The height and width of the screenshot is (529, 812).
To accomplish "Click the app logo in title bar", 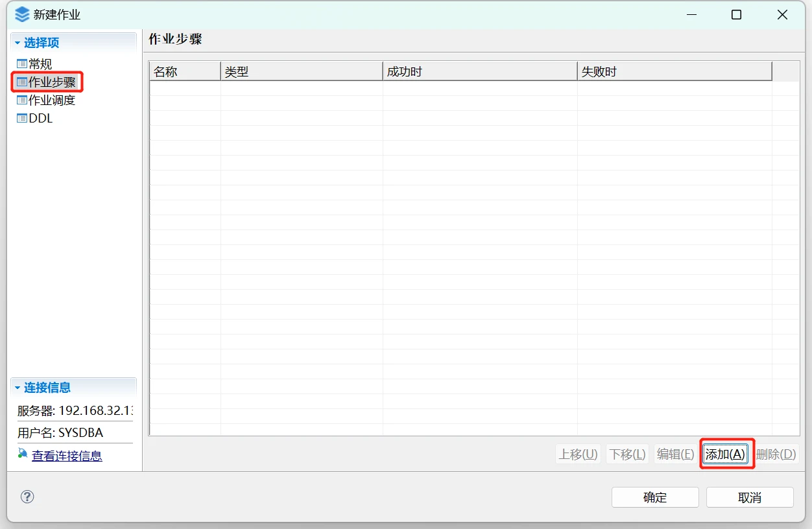I will point(22,14).
